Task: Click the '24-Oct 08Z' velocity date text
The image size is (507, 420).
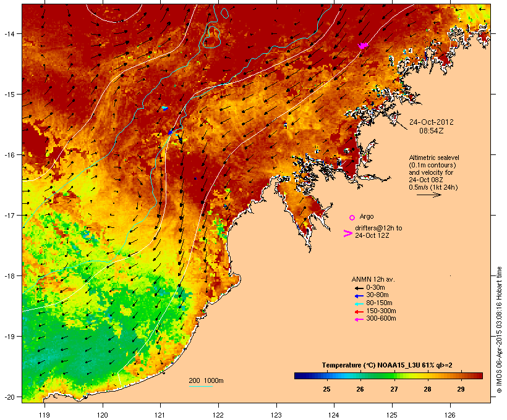Action: point(426,180)
